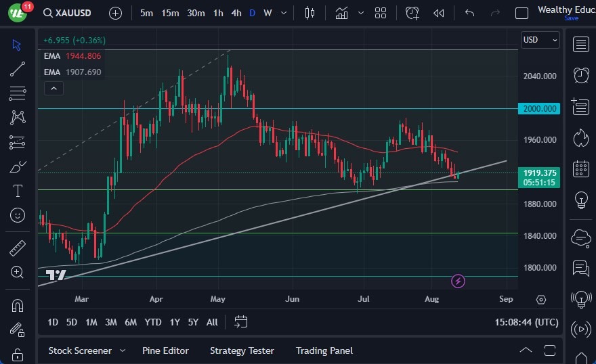Open the alerts alarm clock icon
596x364 pixels.
pyautogui.click(x=580, y=75)
